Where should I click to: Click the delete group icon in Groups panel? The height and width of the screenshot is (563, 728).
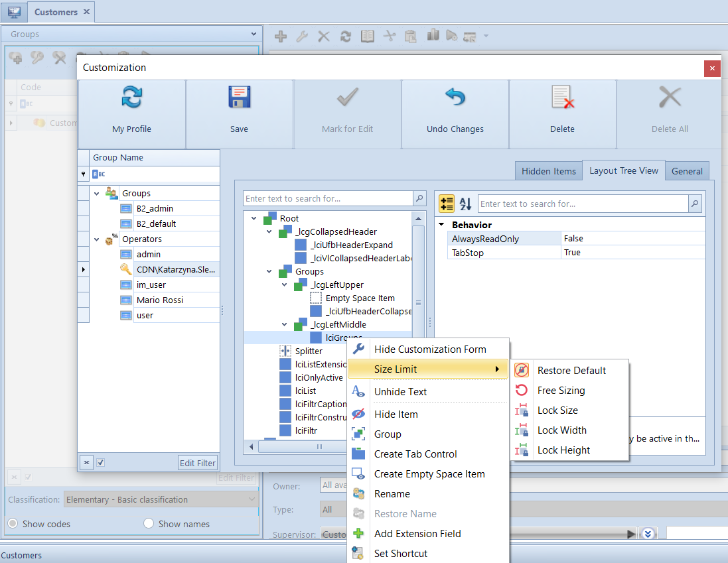coord(59,58)
